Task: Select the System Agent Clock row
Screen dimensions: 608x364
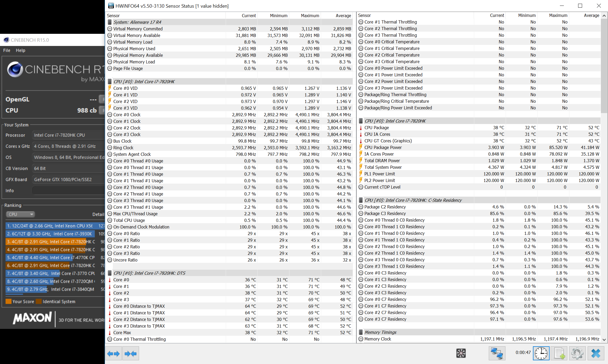Action: [229, 154]
